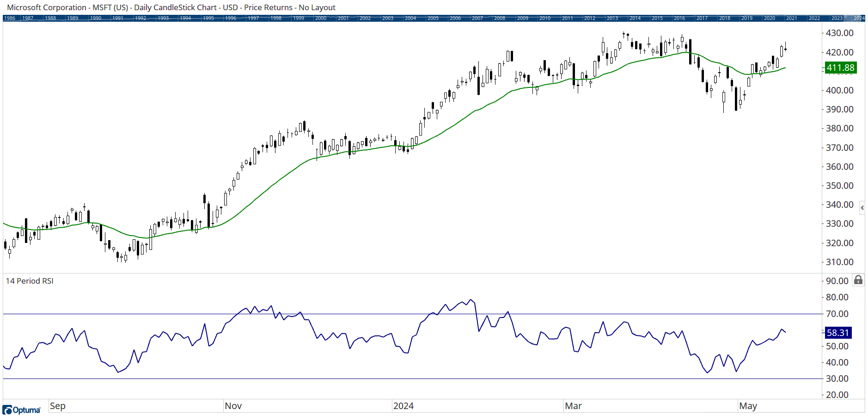Click the Mar label on the date axis
The image size is (868, 416).
pos(573,406)
